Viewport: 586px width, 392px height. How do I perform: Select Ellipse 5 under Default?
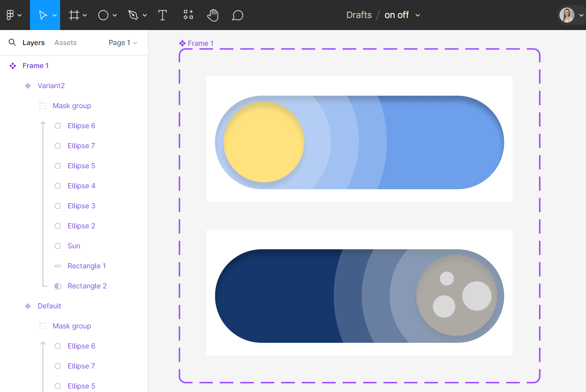pos(82,386)
